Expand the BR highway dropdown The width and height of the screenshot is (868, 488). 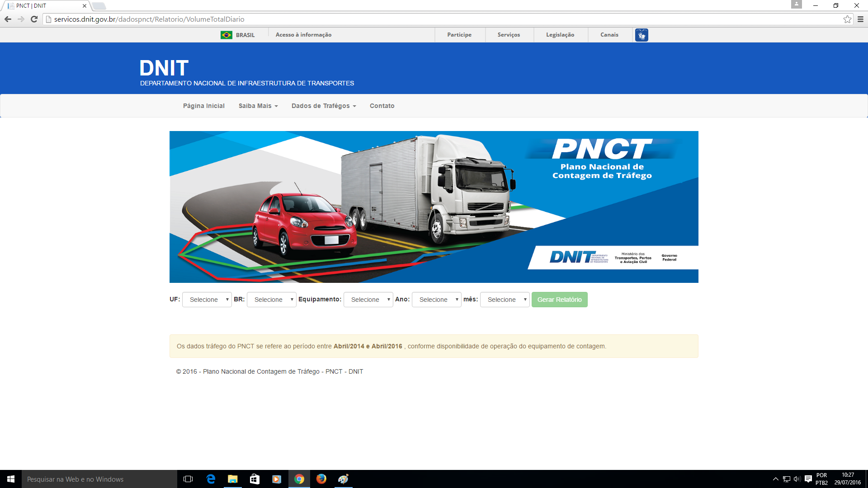(272, 300)
